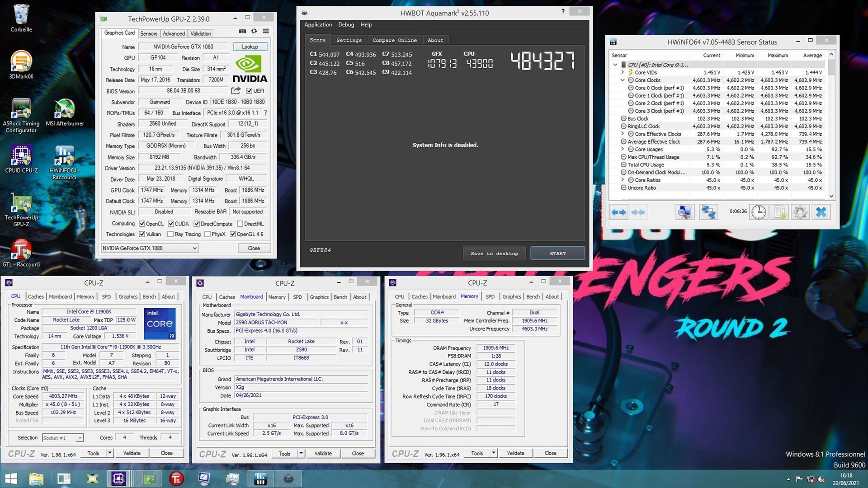Expand Core VIDs row in HWiNFO
The height and width of the screenshot is (488, 868).
[x=623, y=72]
